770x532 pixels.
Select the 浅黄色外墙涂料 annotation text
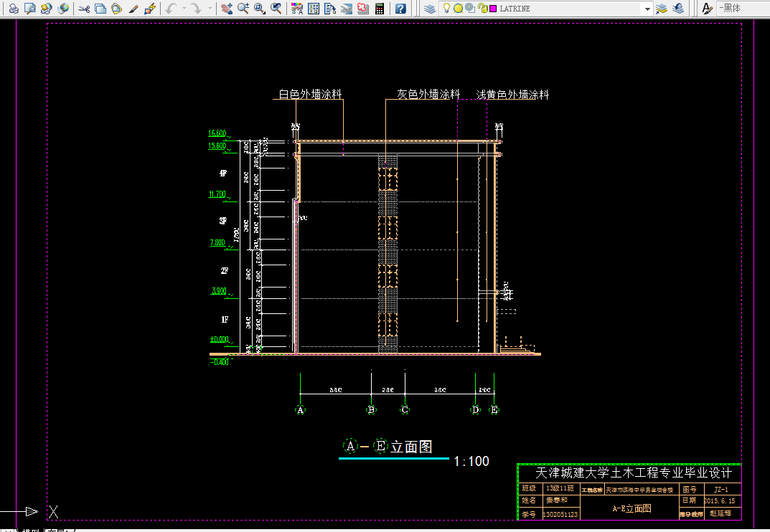tap(512, 94)
